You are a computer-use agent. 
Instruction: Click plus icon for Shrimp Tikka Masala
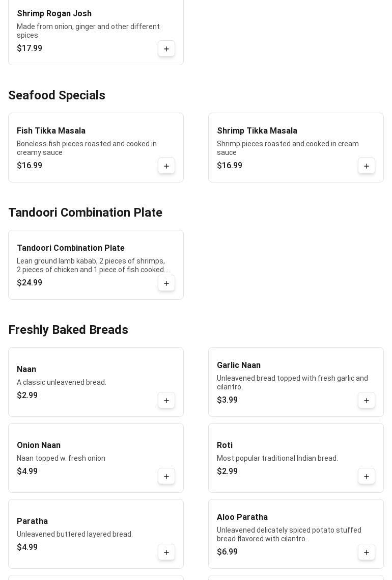(x=367, y=166)
